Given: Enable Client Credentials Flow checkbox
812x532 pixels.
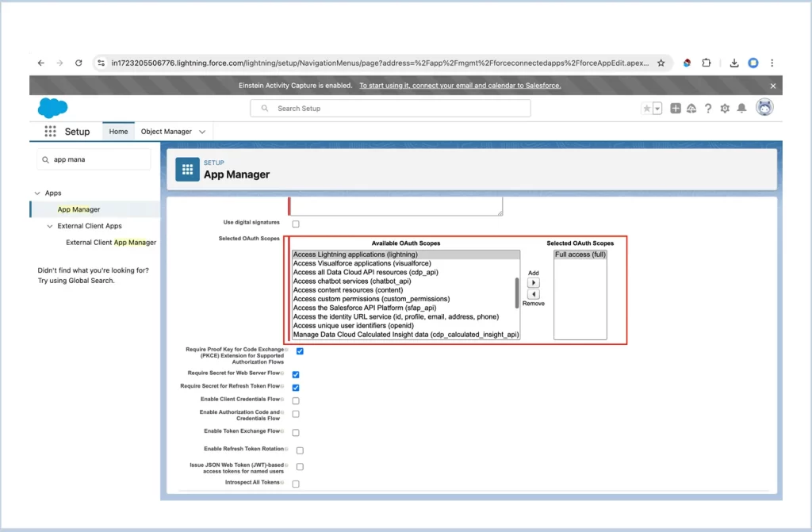Looking at the screenshot, I should coord(296,400).
